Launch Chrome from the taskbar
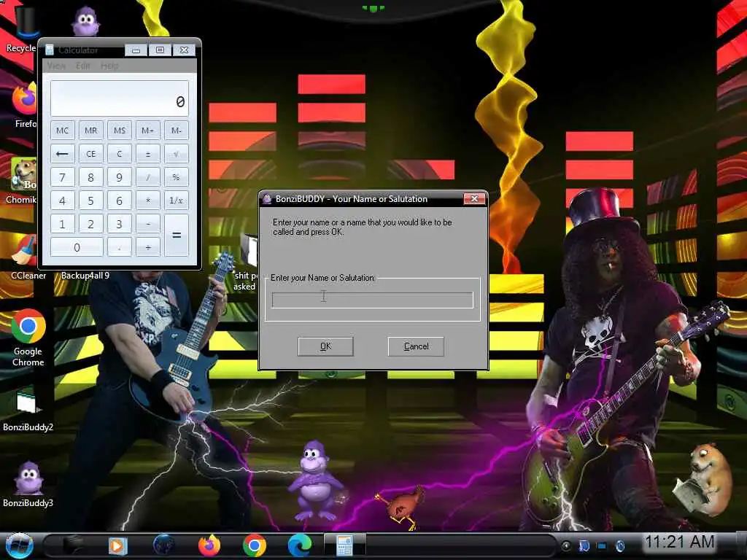This screenshot has height=560, width=747. pyautogui.click(x=255, y=545)
